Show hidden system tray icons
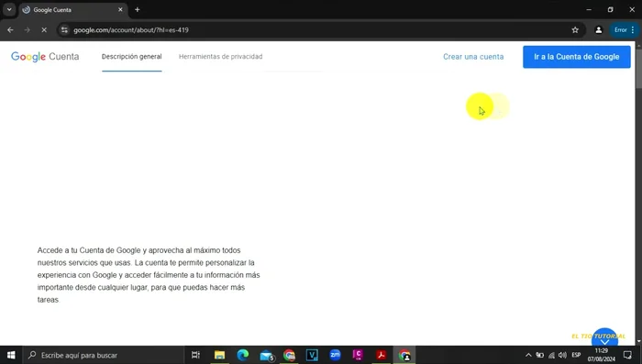The width and height of the screenshot is (642, 364). (x=528, y=355)
